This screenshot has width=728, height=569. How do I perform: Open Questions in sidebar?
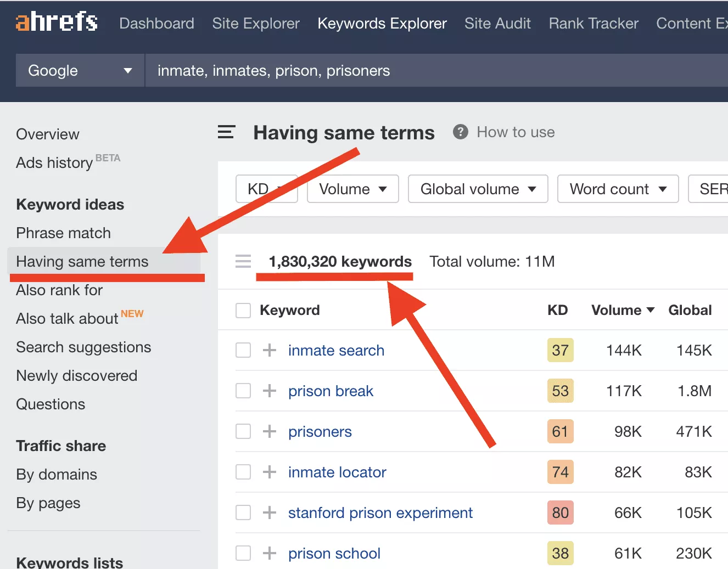51,404
